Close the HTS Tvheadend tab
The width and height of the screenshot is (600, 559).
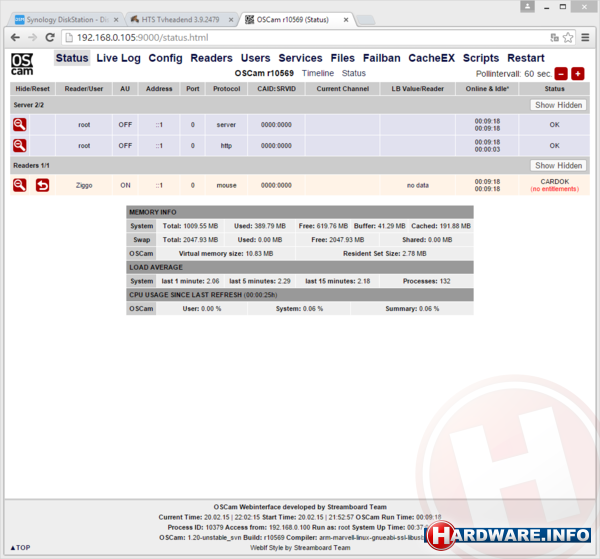[231, 20]
